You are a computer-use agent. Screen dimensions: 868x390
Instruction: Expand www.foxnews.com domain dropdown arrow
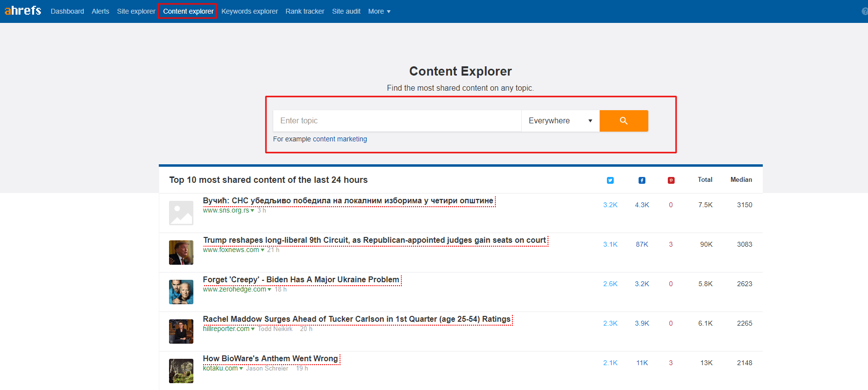[263, 250]
